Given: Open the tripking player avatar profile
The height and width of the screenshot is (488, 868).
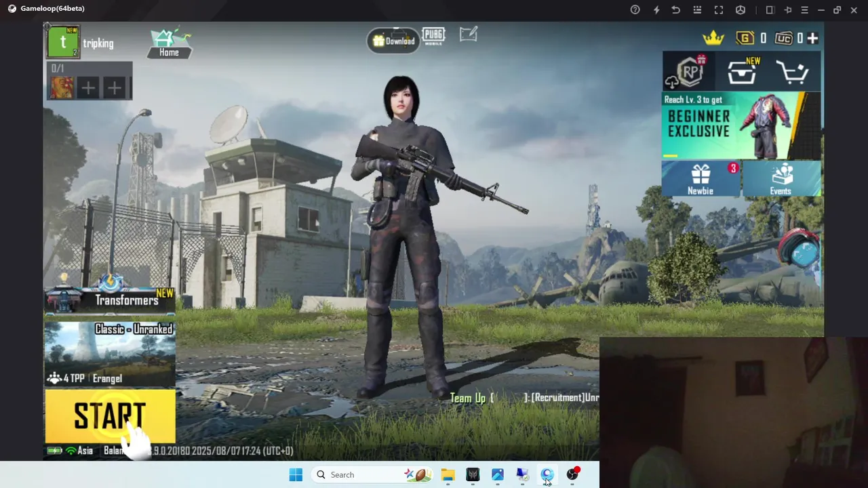Looking at the screenshot, I should pos(63,42).
